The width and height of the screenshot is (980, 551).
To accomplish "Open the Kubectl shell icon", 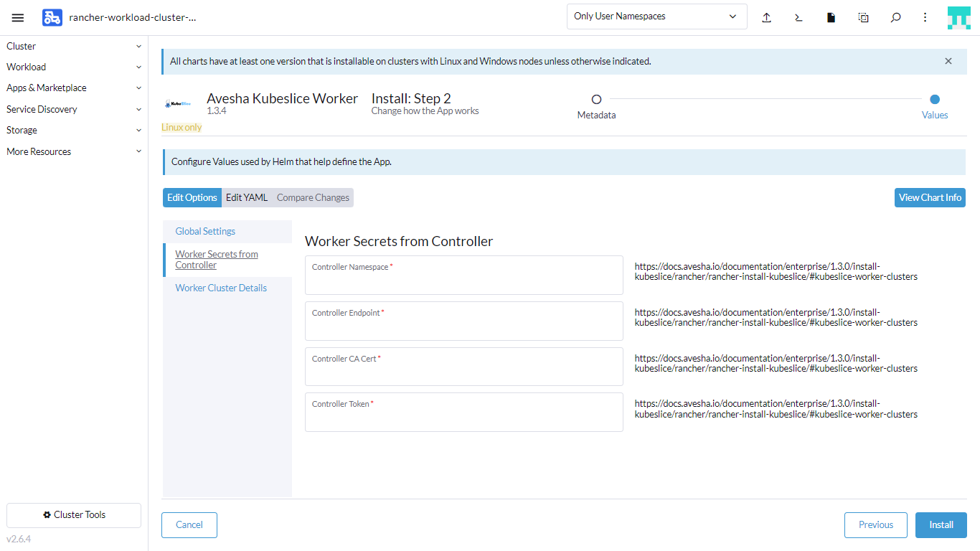I will pyautogui.click(x=798, y=17).
